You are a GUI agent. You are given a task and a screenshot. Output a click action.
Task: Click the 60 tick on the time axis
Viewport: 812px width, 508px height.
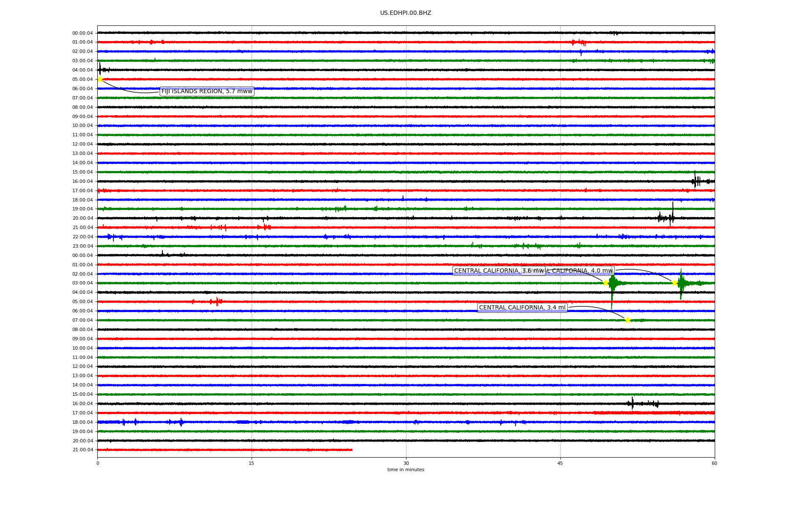(x=714, y=463)
